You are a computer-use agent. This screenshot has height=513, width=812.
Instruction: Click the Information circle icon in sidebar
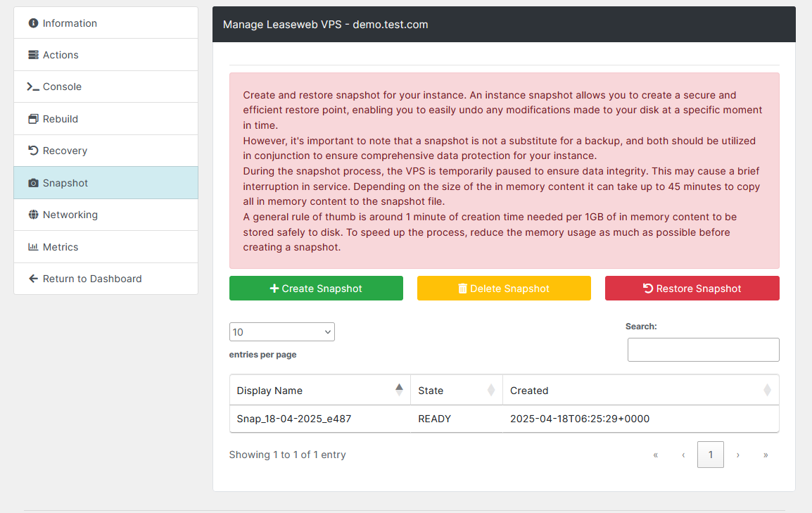(33, 23)
